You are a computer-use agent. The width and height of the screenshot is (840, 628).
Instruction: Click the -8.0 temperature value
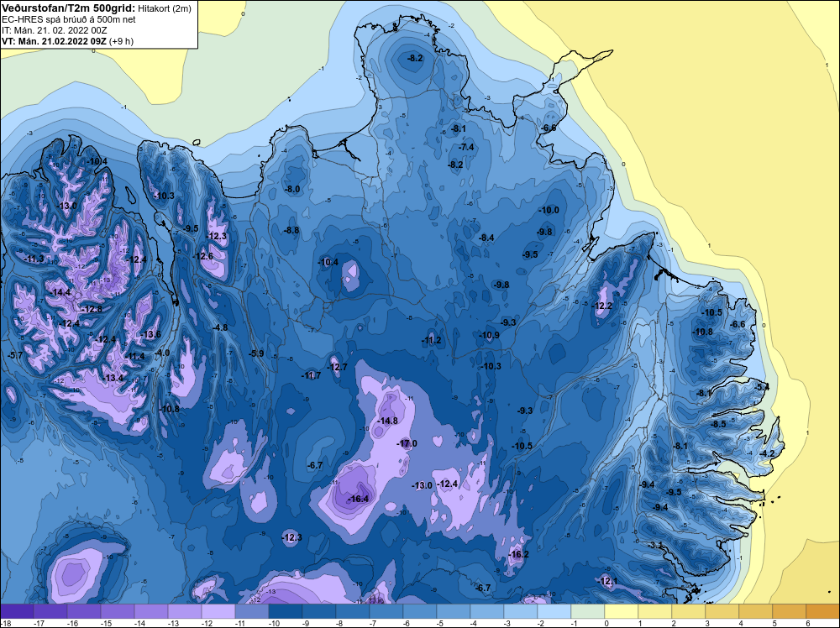click(292, 189)
